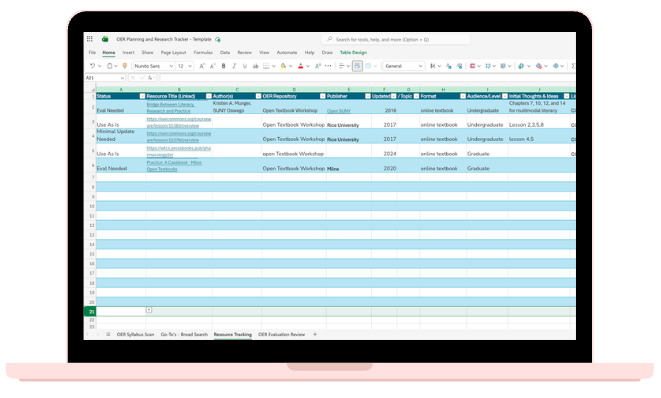
Task: Open the Audience/Level filter dropdown
Action: [505, 96]
